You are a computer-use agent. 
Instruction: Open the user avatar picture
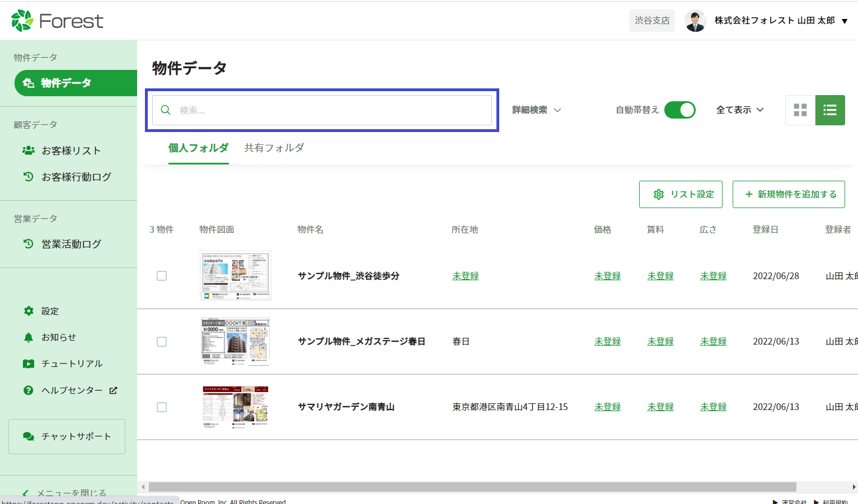point(695,21)
